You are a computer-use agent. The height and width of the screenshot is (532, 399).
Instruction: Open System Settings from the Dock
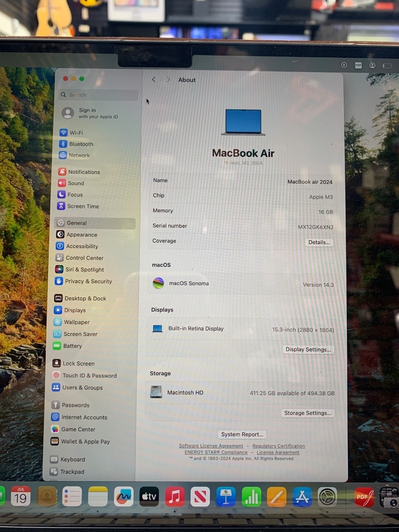[x=327, y=497]
